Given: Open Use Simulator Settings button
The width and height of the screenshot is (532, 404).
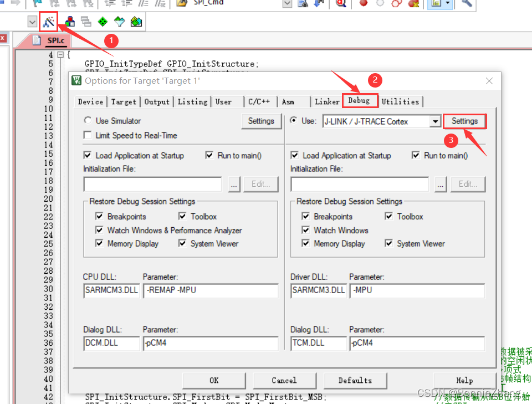Looking at the screenshot, I should [x=261, y=121].
